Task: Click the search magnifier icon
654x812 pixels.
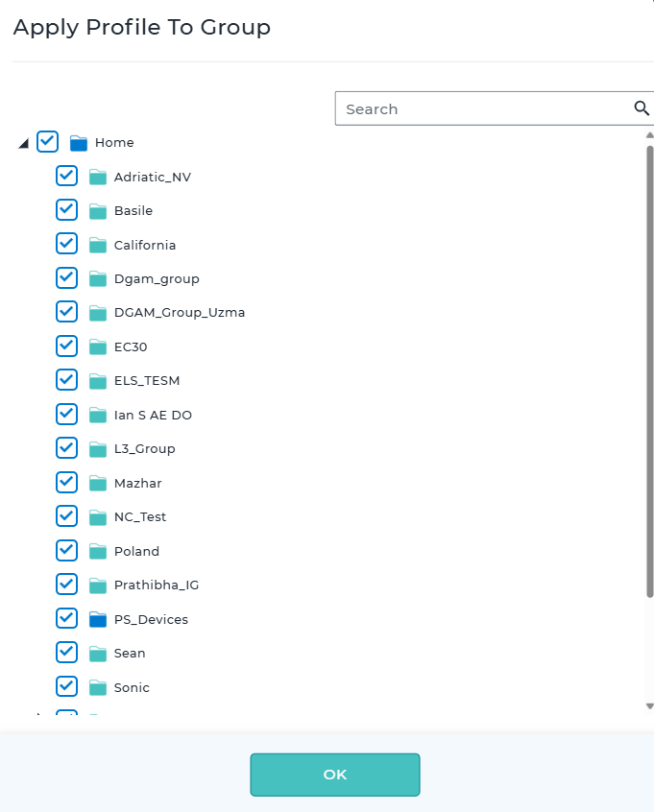Action: (x=642, y=108)
